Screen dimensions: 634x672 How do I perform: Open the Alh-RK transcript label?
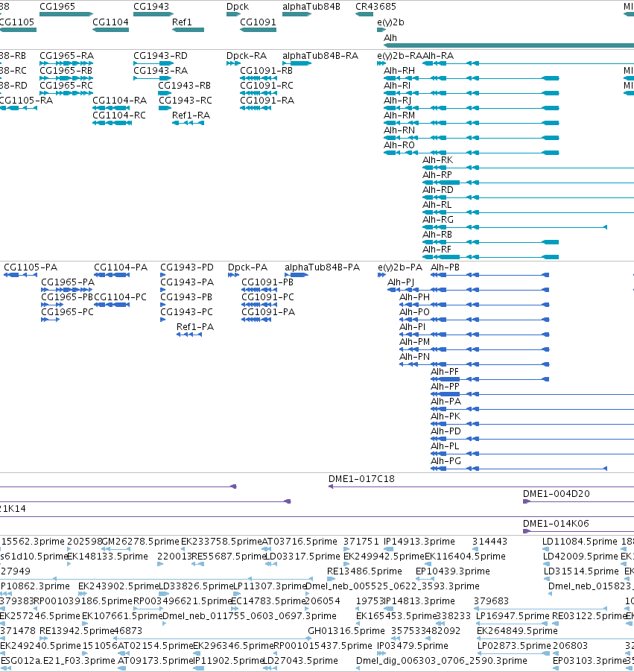437,160
